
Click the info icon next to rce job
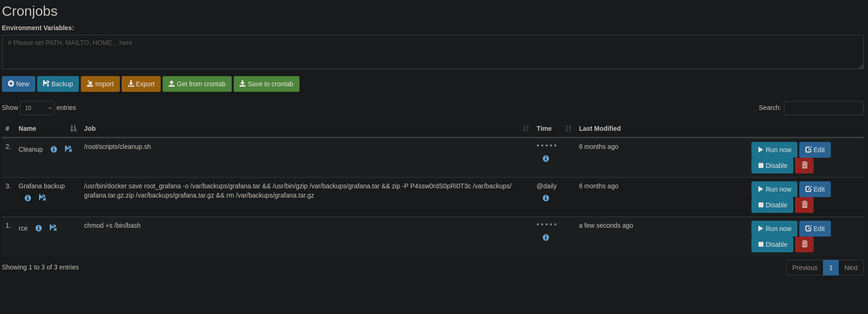point(39,228)
